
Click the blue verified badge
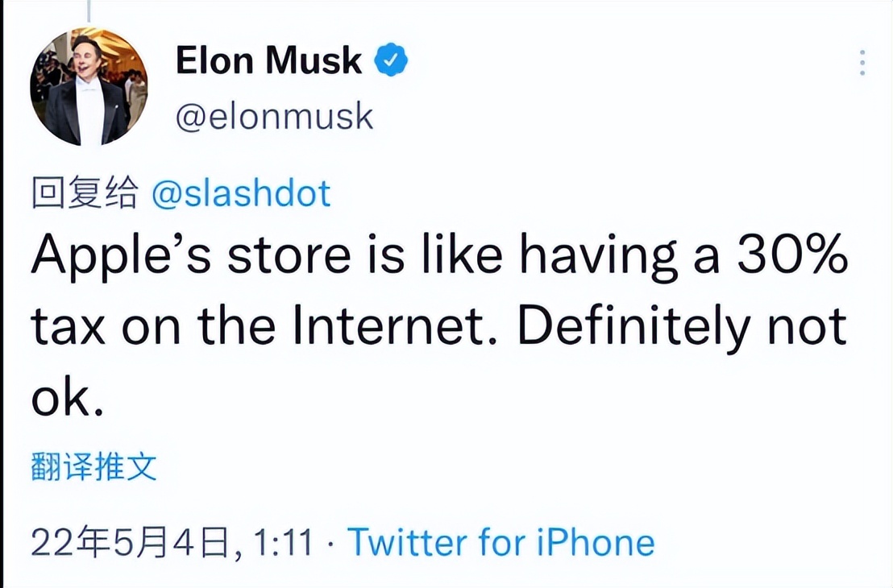(x=392, y=61)
